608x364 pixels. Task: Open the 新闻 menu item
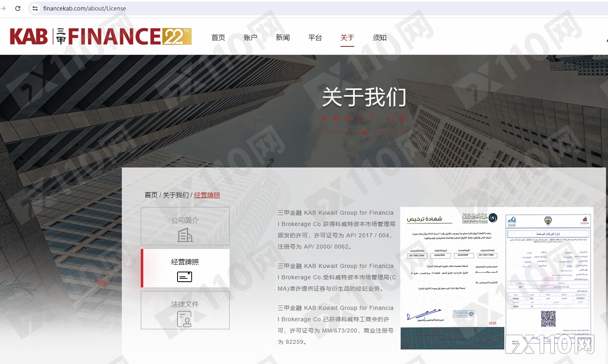(x=283, y=38)
